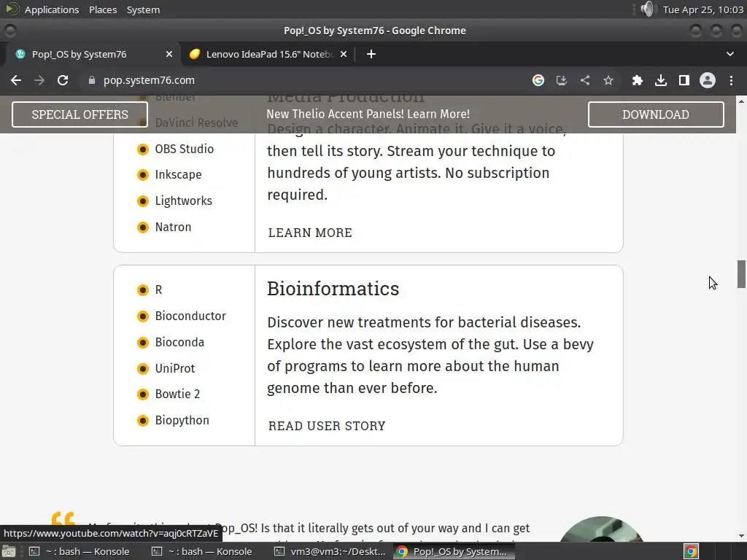The width and height of the screenshot is (747, 560).
Task: Select UniProt in the list
Action: pos(175,368)
